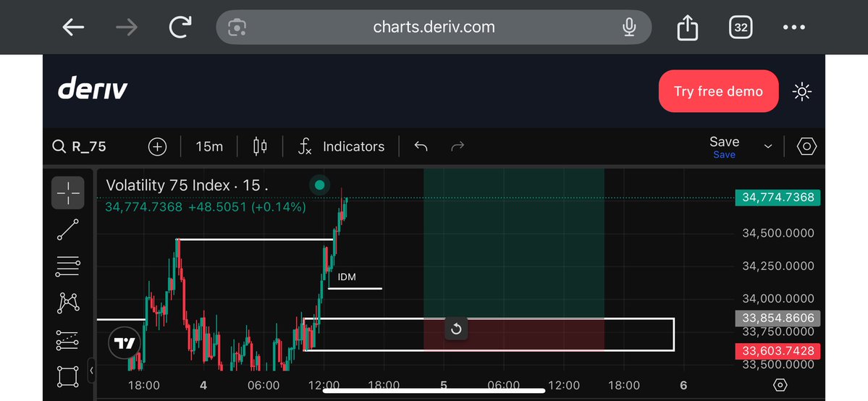The height and width of the screenshot is (401, 868).
Task: Click the 34,500.0000 price axis label
Action: 778,233
